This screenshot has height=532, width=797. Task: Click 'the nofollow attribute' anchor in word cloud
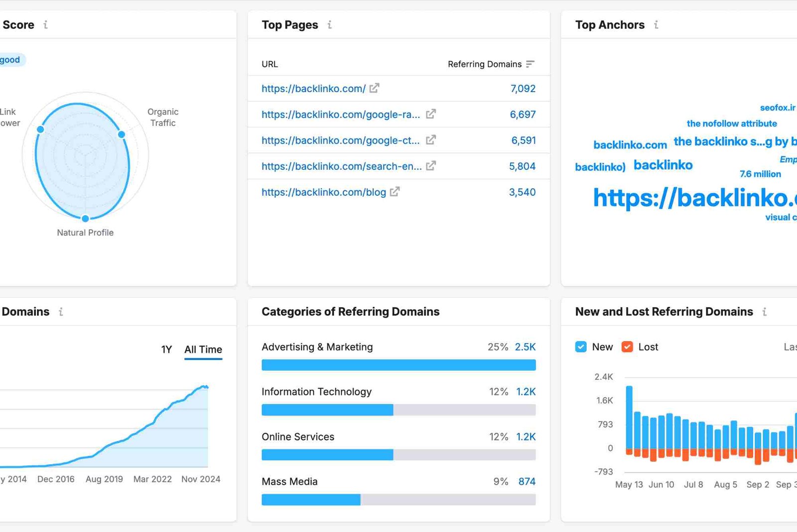tap(731, 124)
